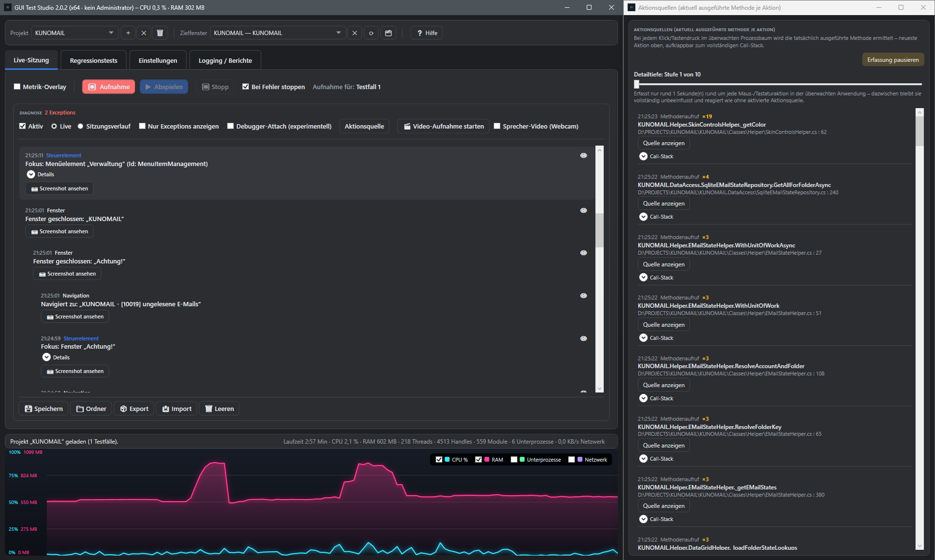Click the Export button
The image size is (935, 560).
[134, 409]
